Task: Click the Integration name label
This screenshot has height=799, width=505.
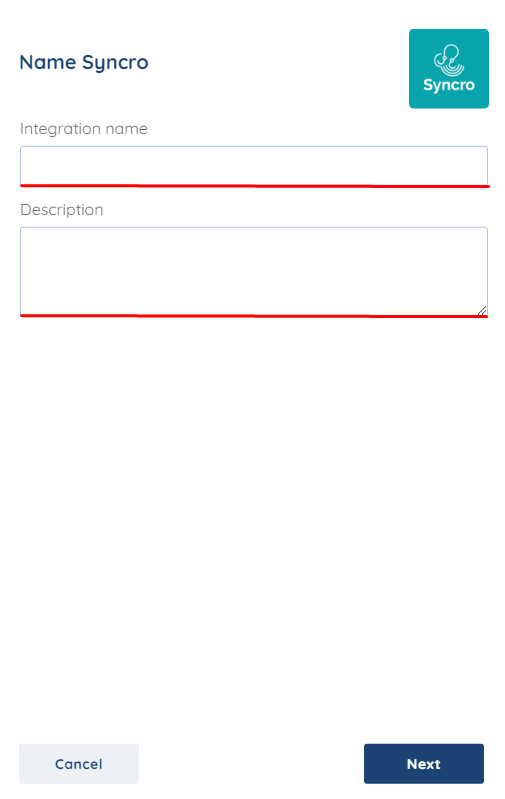Action: 84,128
